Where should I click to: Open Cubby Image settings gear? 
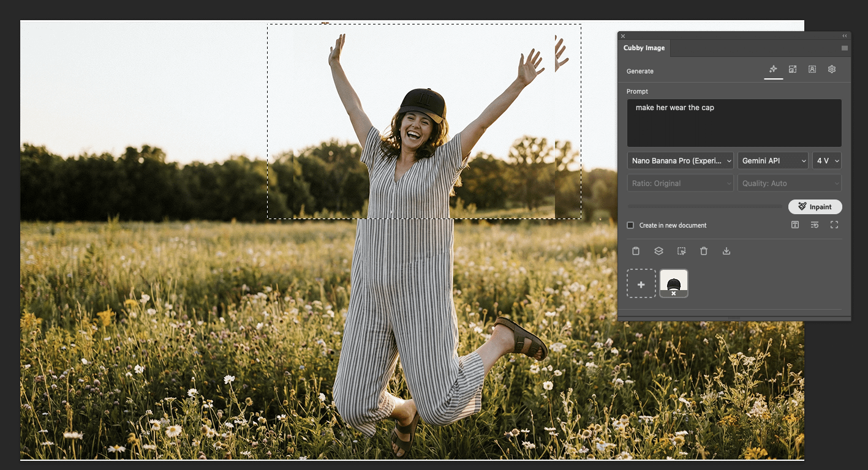pyautogui.click(x=832, y=70)
